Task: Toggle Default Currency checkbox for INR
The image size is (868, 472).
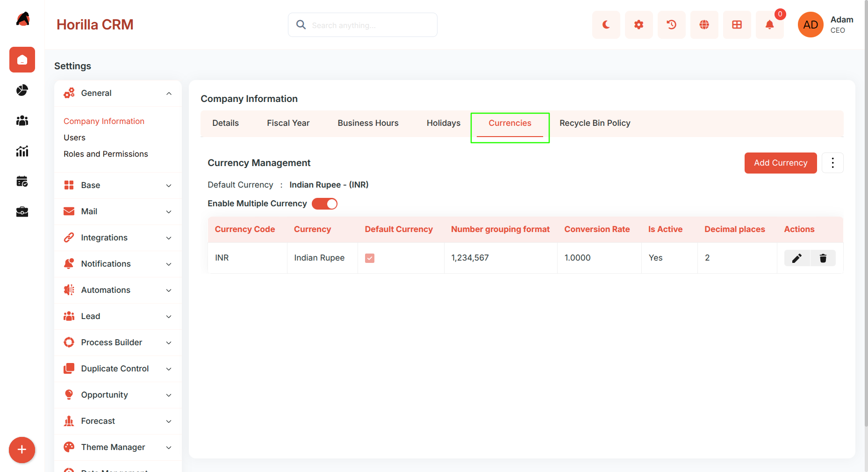Action: tap(370, 258)
